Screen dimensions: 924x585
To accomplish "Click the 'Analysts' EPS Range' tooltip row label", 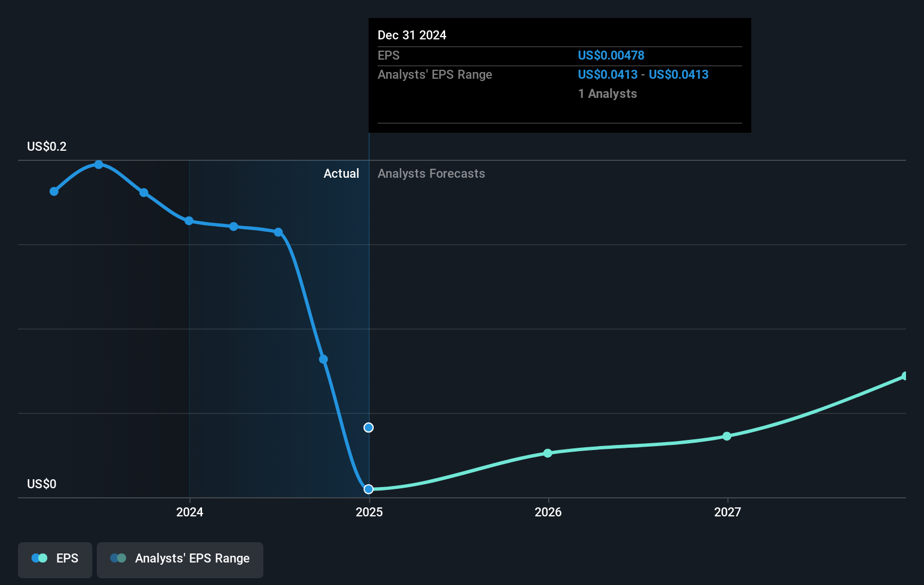I will (x=435, y=74).
